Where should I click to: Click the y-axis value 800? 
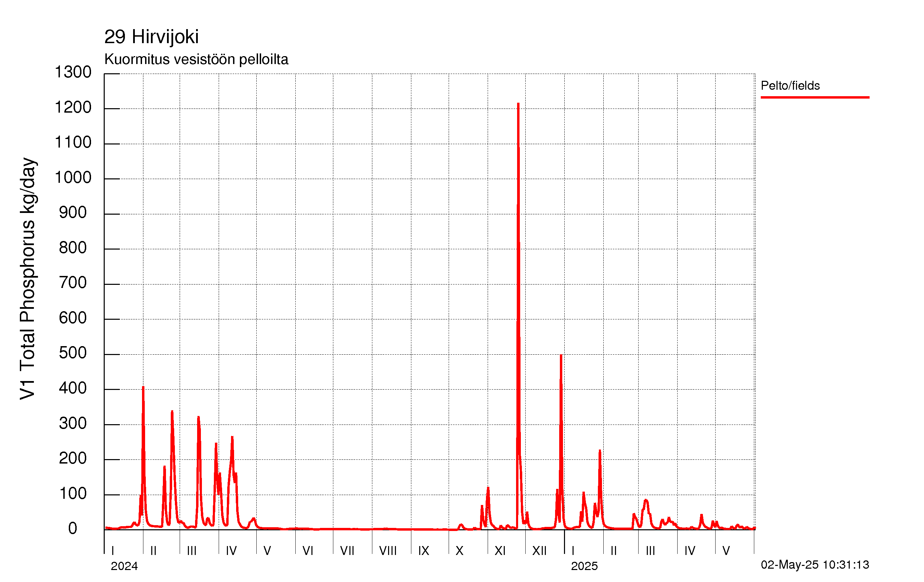point(73,248)
